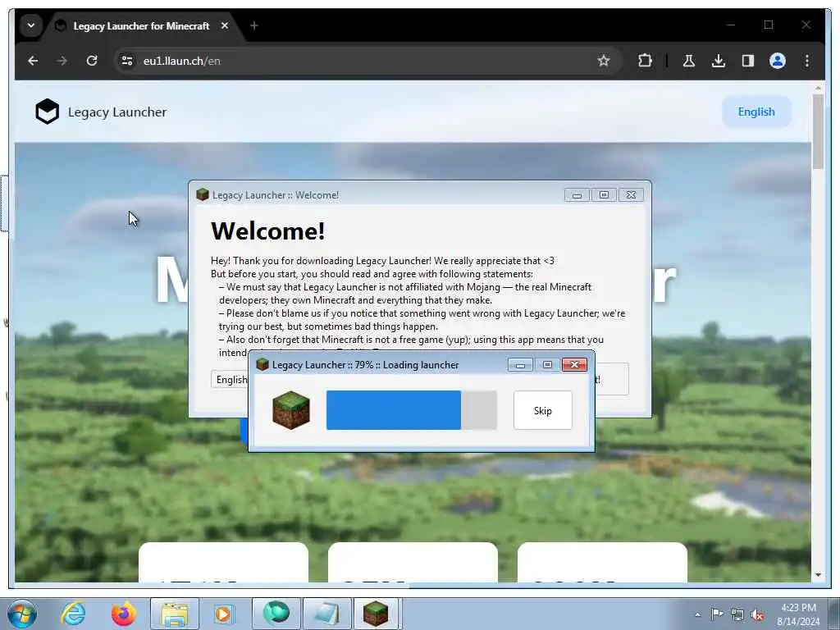Viewport: 840px width, 630px height.
Task: Click the scrollbar down arrow
Action: pos(818,575)
